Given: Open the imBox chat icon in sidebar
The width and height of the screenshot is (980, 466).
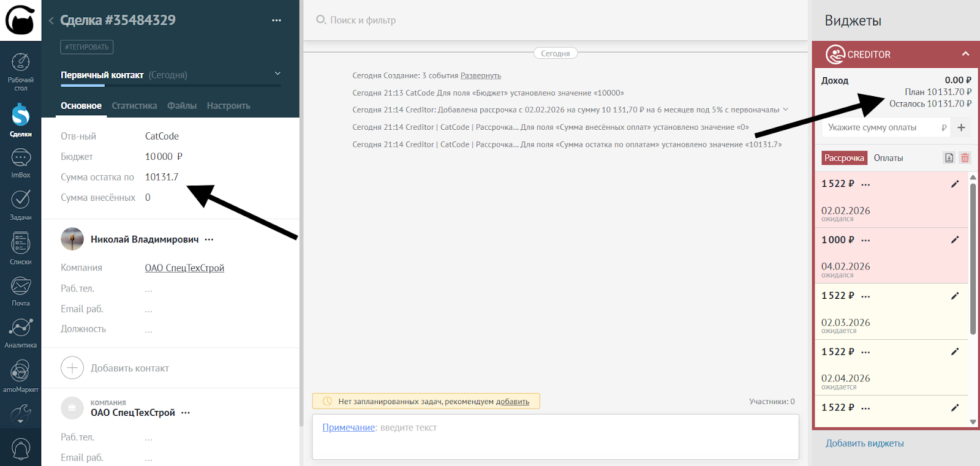Looking at the screenshot, I should pyautogui.click(x=21, y=163).
